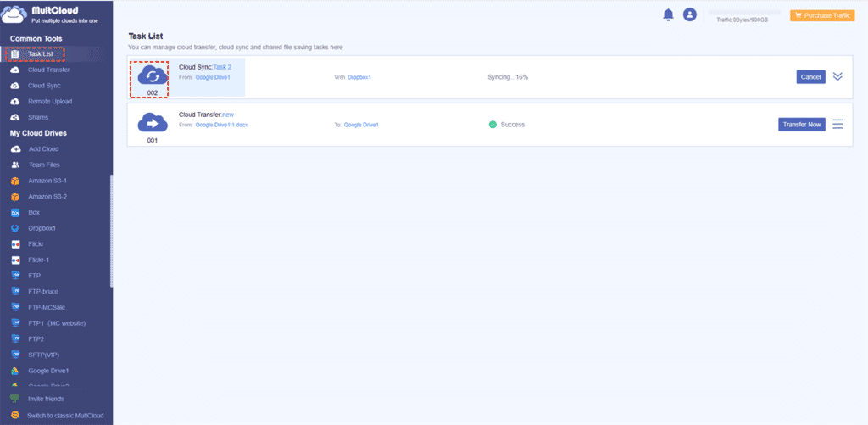868x425 pixels.
Task: Open FTP-bruce drive
Action: click(x=43, y=292)
